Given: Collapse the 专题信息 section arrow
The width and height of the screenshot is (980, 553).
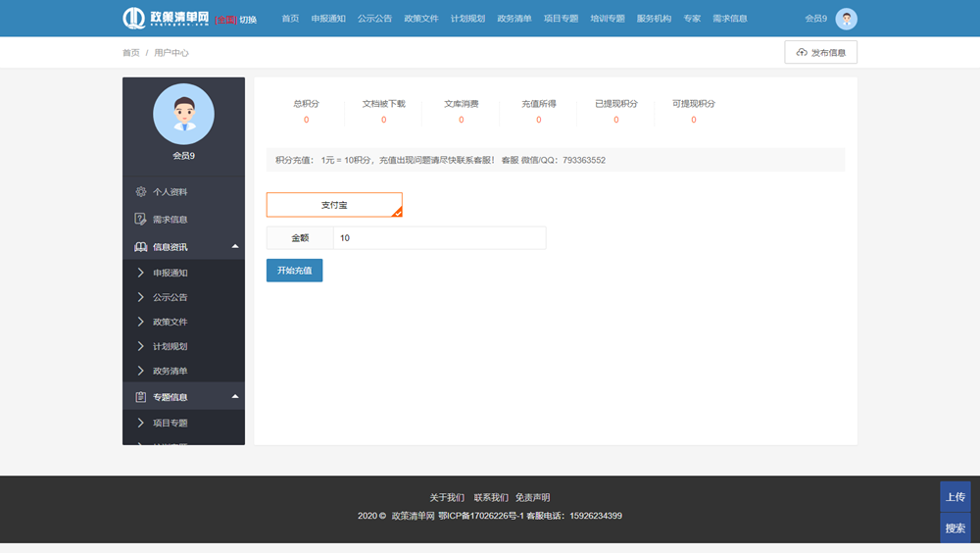Looking at the screenshot, I should [235, 396].
